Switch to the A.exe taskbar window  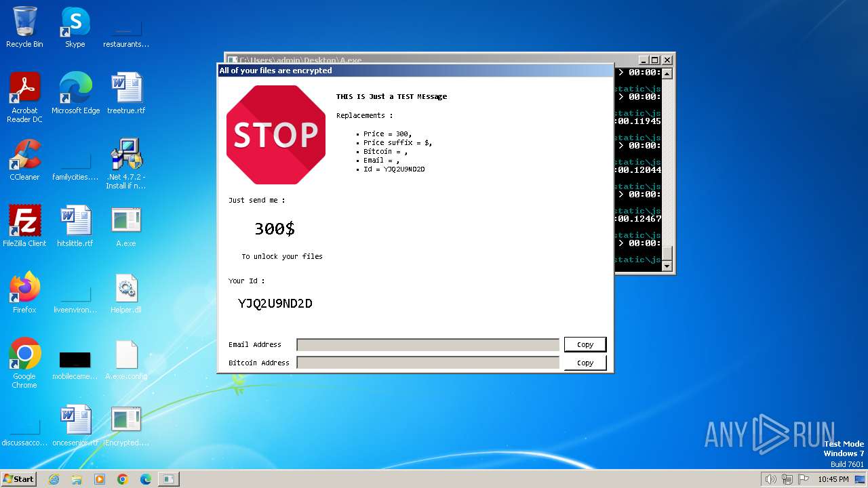(169, 479)
